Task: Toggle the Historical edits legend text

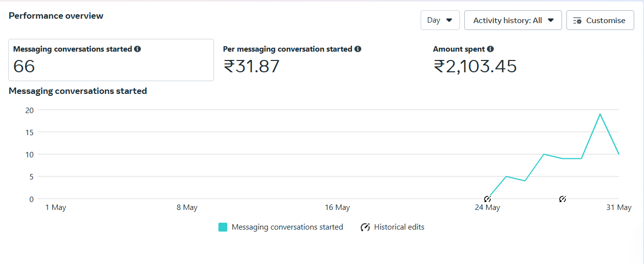Action: (x=399, y=227)
